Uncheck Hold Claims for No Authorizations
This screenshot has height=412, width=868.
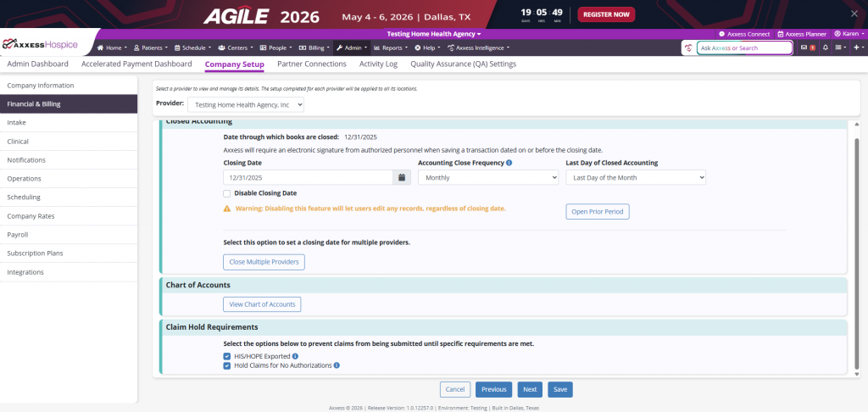pyautogui.click(x=227, y=365)
